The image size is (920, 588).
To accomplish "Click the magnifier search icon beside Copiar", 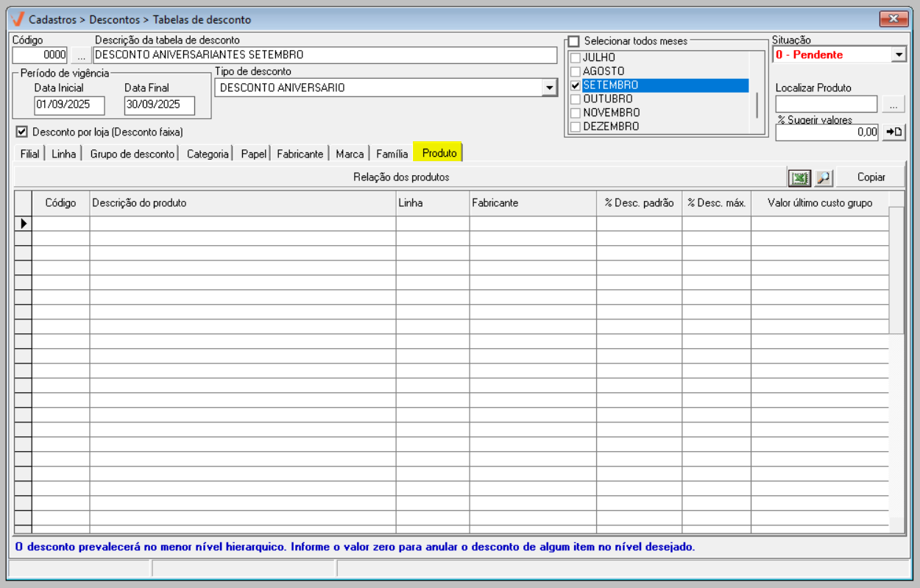I will (x=823, y=177).
